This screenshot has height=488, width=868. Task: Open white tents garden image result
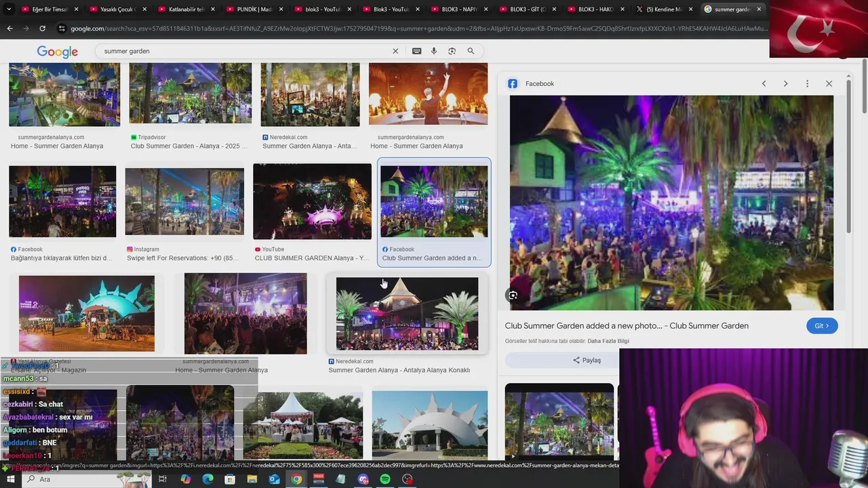point(302,425)
